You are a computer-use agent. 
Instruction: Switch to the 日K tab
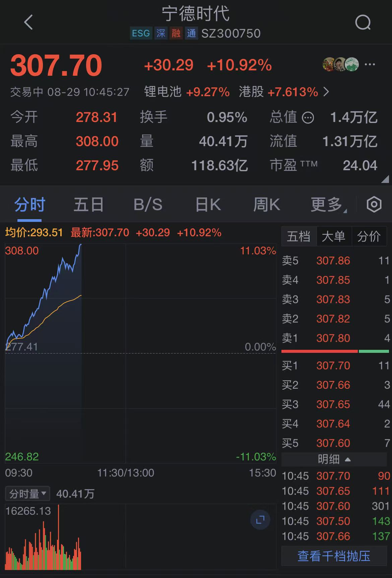[x=208, y=204]
